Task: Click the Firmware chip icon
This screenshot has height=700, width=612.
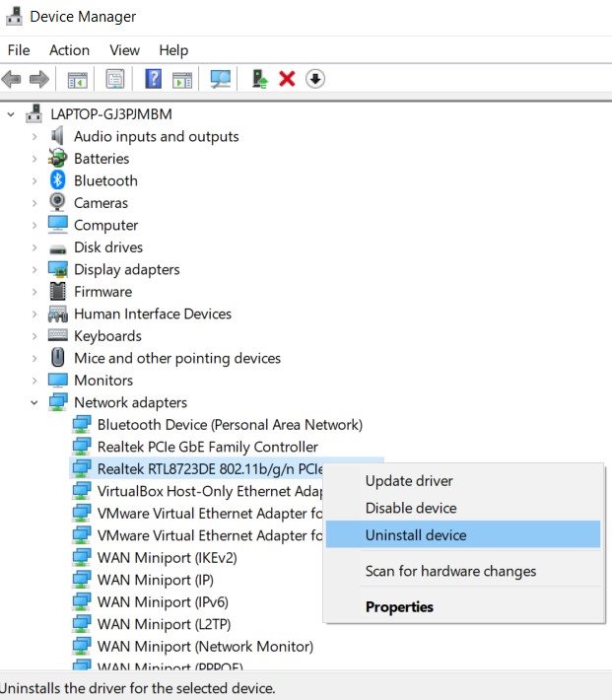Action: 57,291
